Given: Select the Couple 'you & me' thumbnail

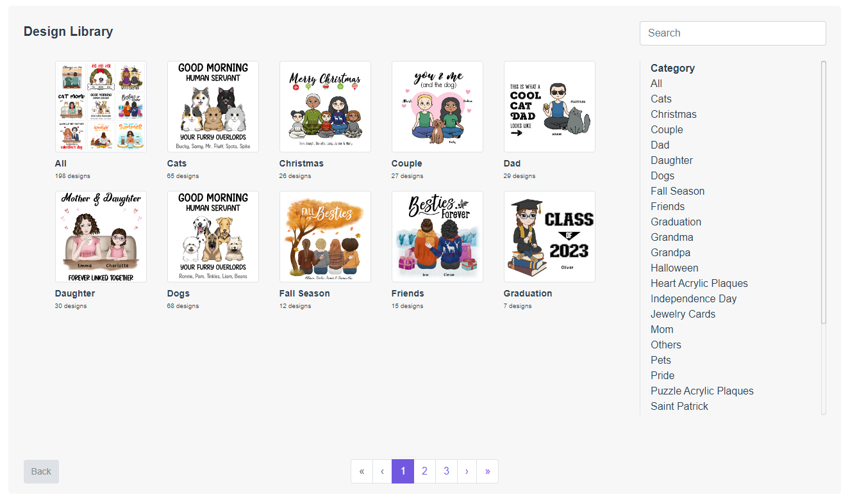Looking at the screenshot, I should coord(437,106).
